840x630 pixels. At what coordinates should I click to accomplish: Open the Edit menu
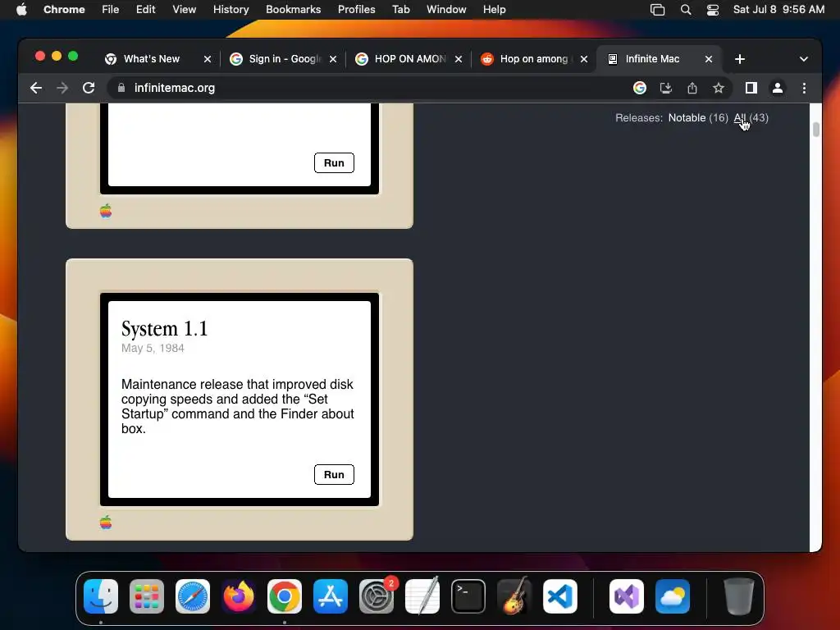tap(146, 9)
